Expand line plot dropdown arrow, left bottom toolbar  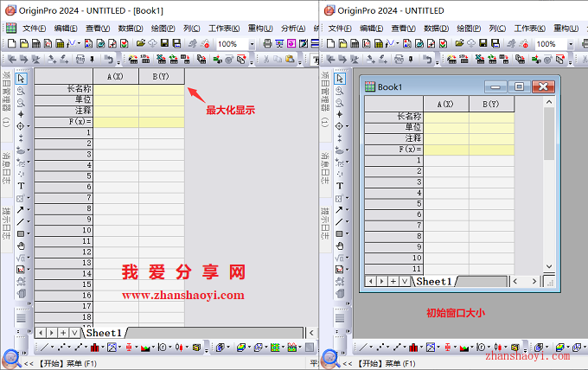[52, 348]
